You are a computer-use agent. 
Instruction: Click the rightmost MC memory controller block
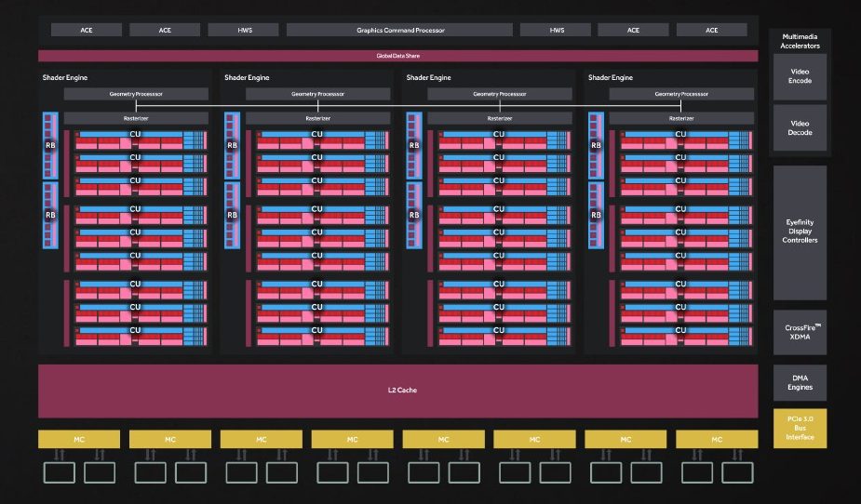[x=716, y=439]
